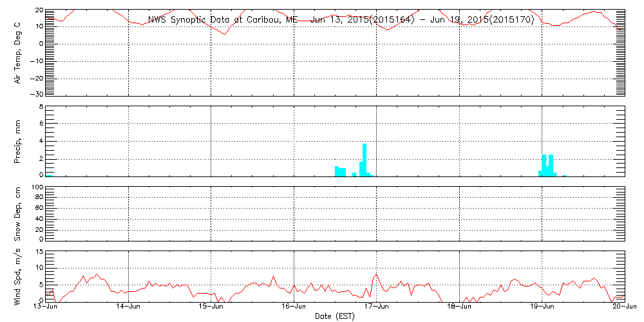Click the cyan precipitation bars just after 19-Jun
The width and height of the screenshot is (644, 322).
547,166
